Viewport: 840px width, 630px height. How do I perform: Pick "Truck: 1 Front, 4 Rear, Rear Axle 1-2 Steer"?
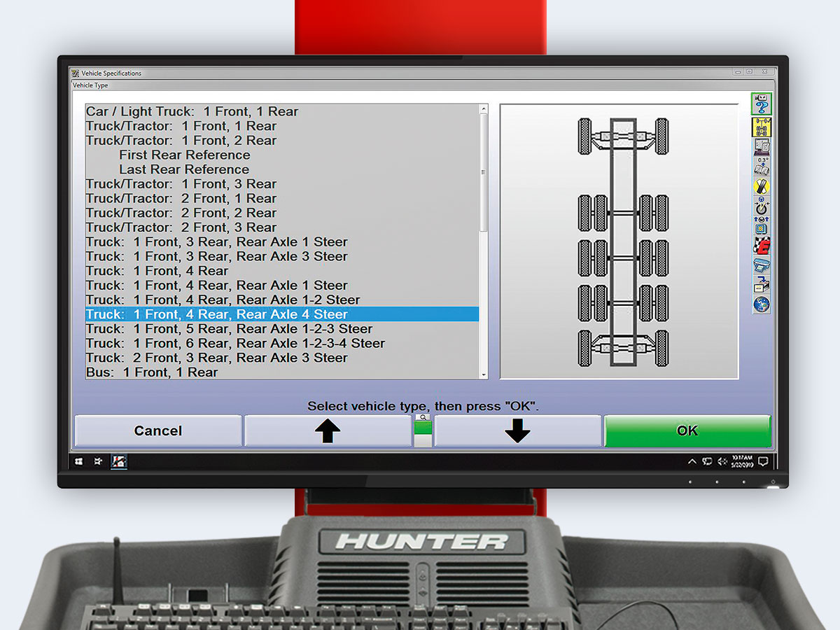(x=223, y=300)
